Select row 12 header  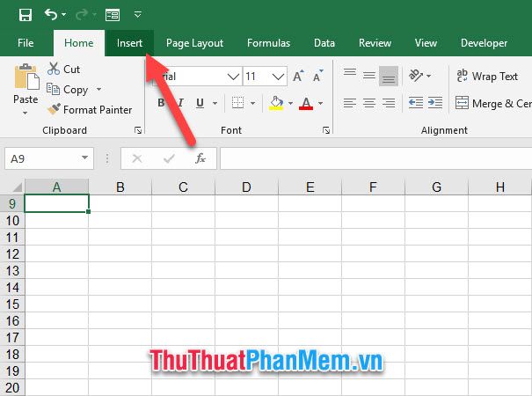(12, 254)
